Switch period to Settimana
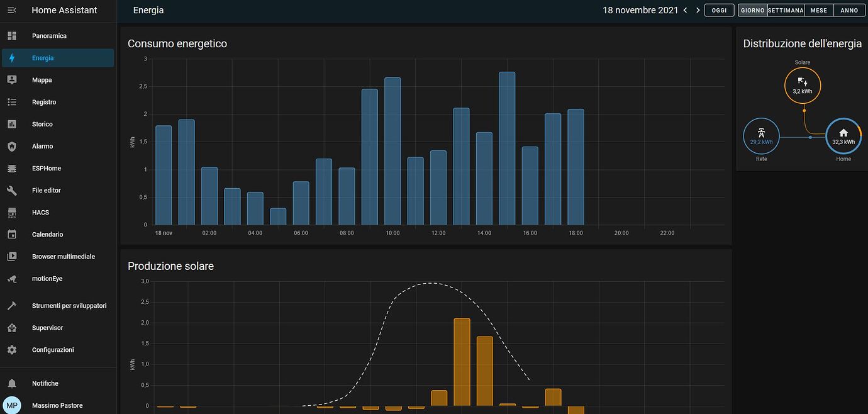 point(786,10)
